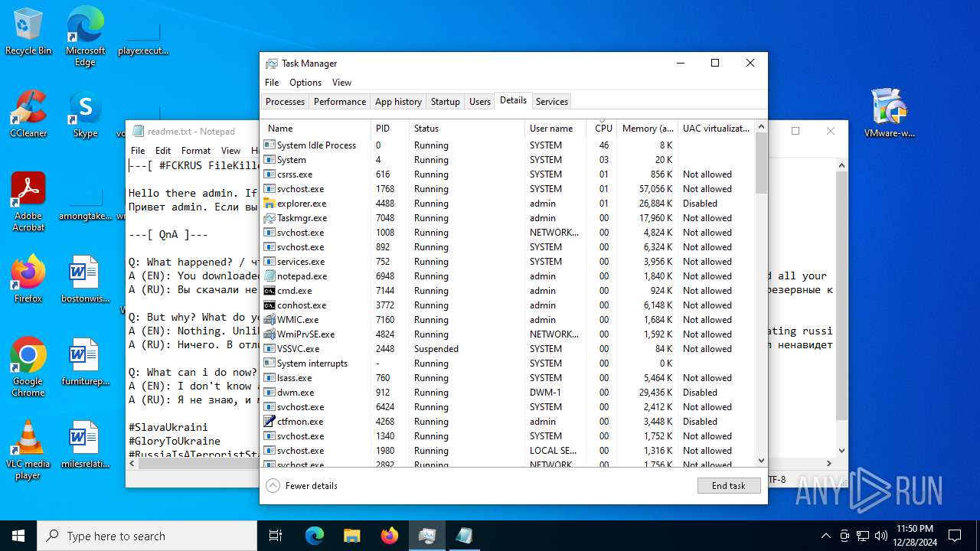Open Edge from the taskbar
The image size is (980, 551).
pos(315,536)
